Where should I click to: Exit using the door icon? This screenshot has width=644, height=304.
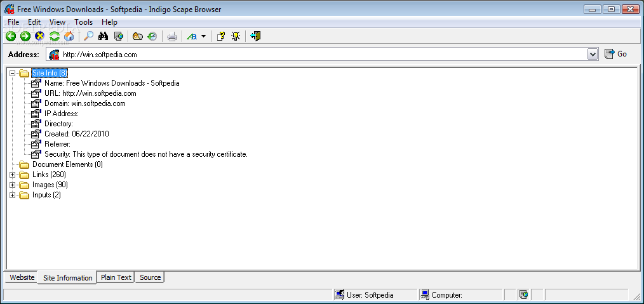click(x=255, y=37)
